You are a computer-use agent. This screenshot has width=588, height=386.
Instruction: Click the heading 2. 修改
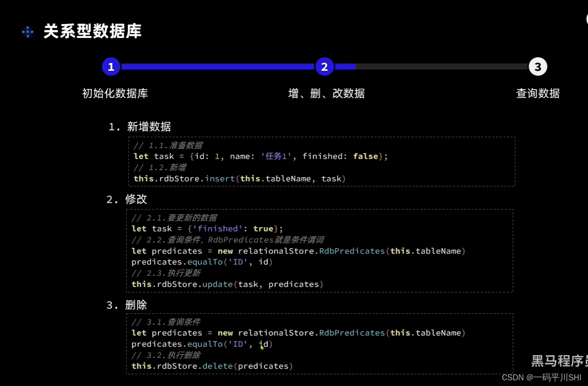point(127,199)
